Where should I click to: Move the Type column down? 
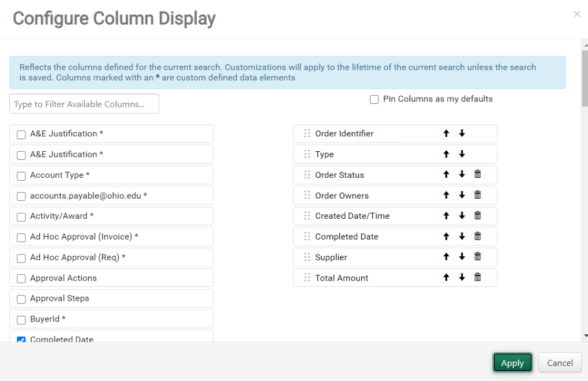pyautogui.click(x=462, y=154)
